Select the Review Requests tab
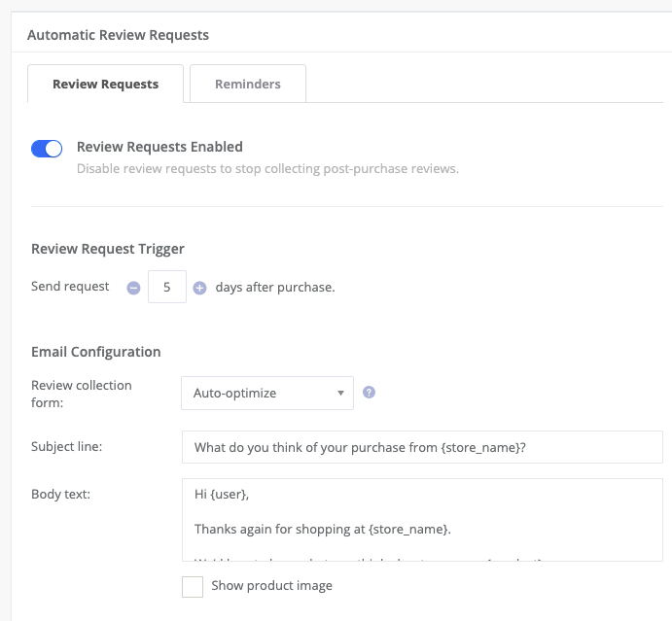 coord(105,85)
